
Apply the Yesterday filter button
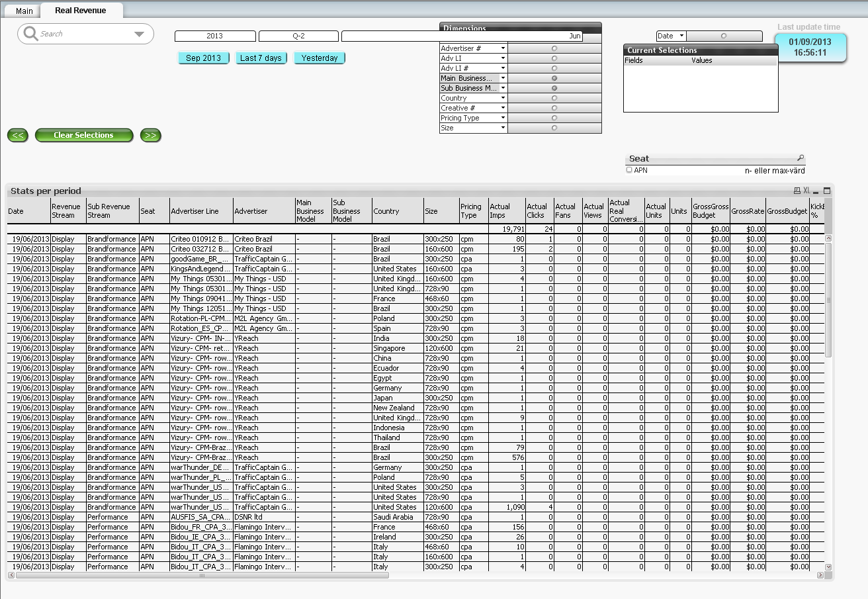click(320, 58)
